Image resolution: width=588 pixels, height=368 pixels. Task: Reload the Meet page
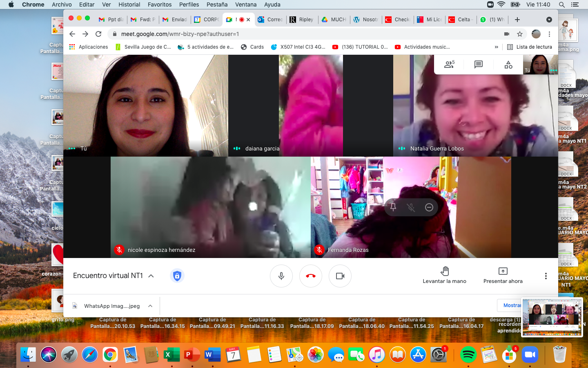[x=98, y=34]
